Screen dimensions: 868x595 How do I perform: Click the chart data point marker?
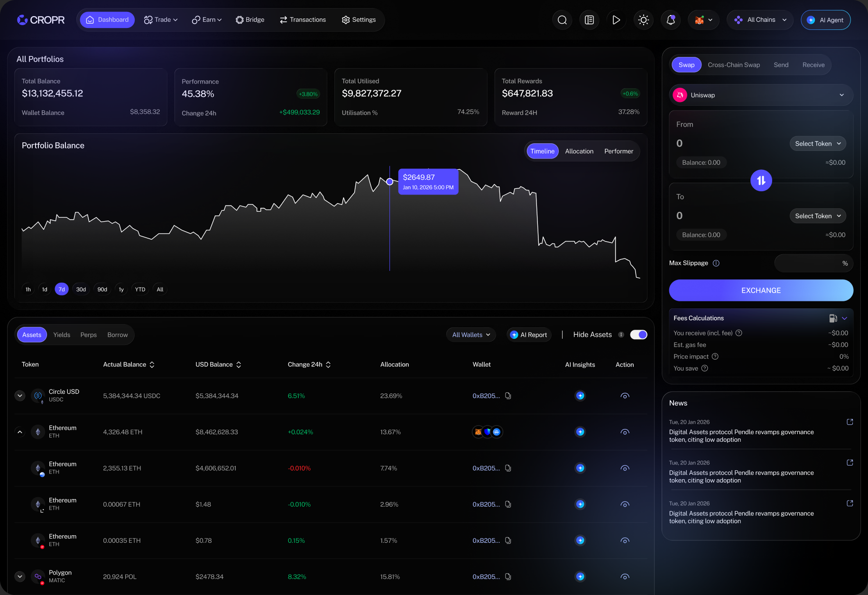click(x=389, y=182)
